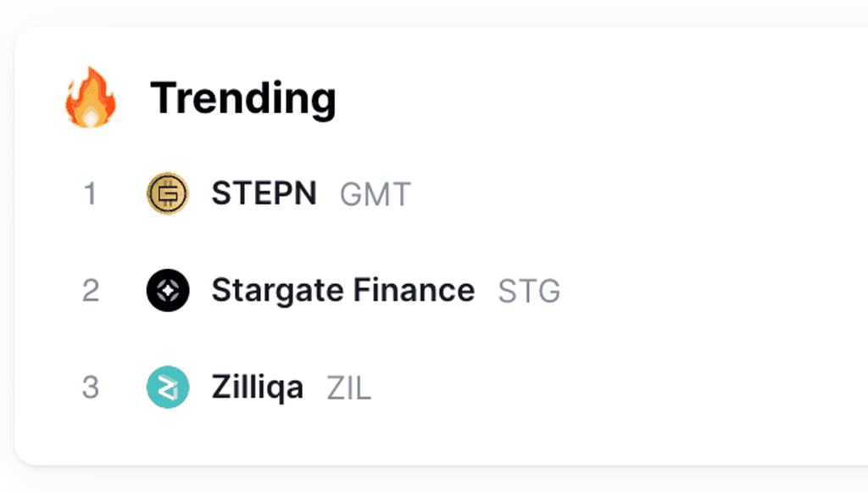Select the Stargate Finance black logo
Screen dimensions: 868x492
168,290
